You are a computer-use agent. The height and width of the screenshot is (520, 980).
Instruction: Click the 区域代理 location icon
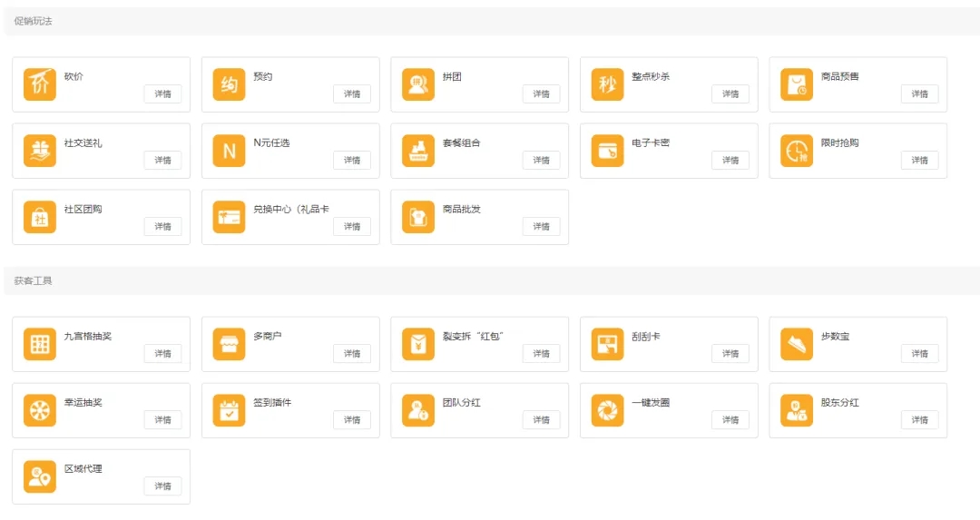(x=40, y=476)
